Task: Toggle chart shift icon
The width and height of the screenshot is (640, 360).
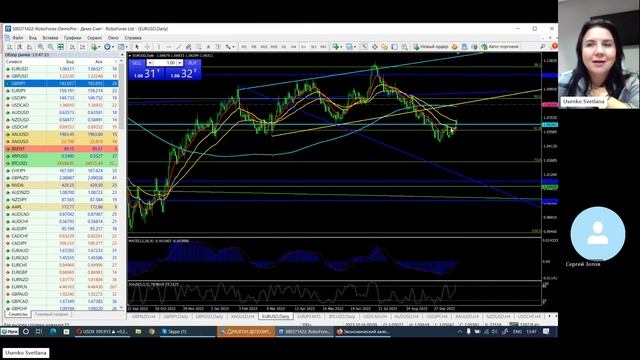Action: (x=82, y=47)
